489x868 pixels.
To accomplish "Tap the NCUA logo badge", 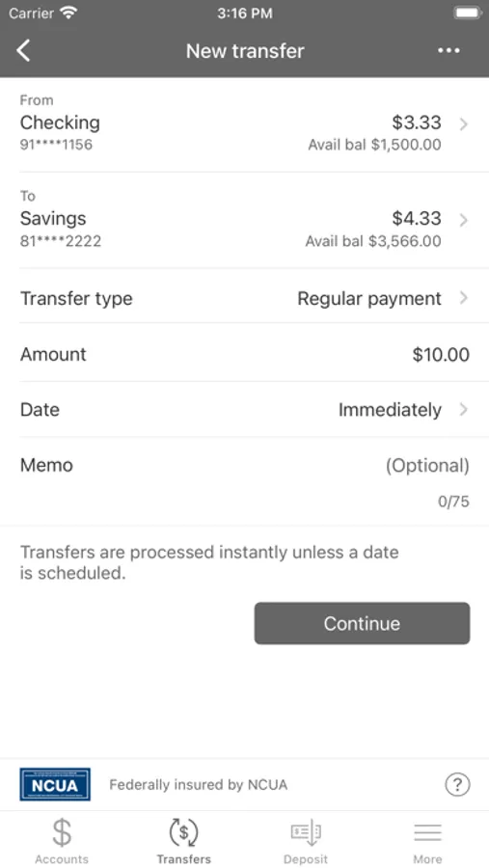I will tap(55, 784).
